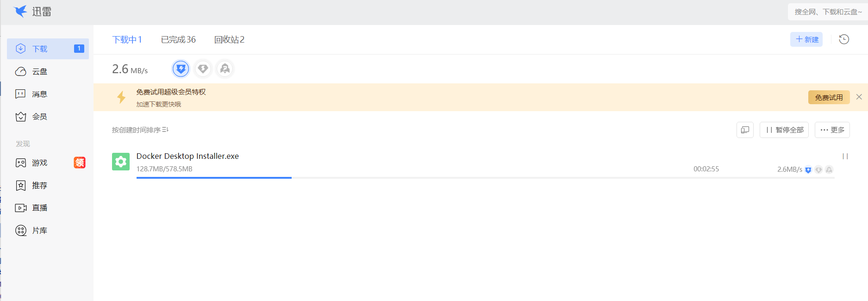
Task: Open the 更多 more options menu
Action: coord(832,130)
